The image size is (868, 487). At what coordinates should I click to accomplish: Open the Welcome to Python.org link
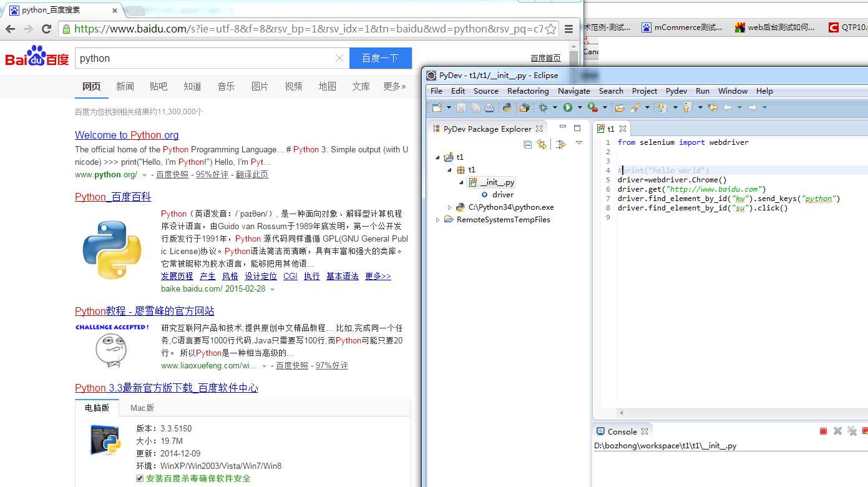click(x=127, y=135)
